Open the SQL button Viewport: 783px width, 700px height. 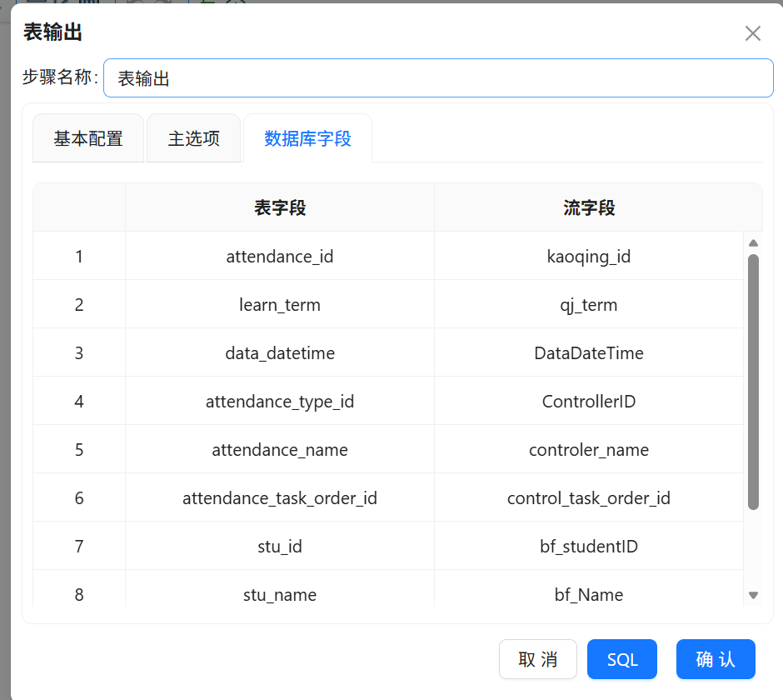coord(622,659)
